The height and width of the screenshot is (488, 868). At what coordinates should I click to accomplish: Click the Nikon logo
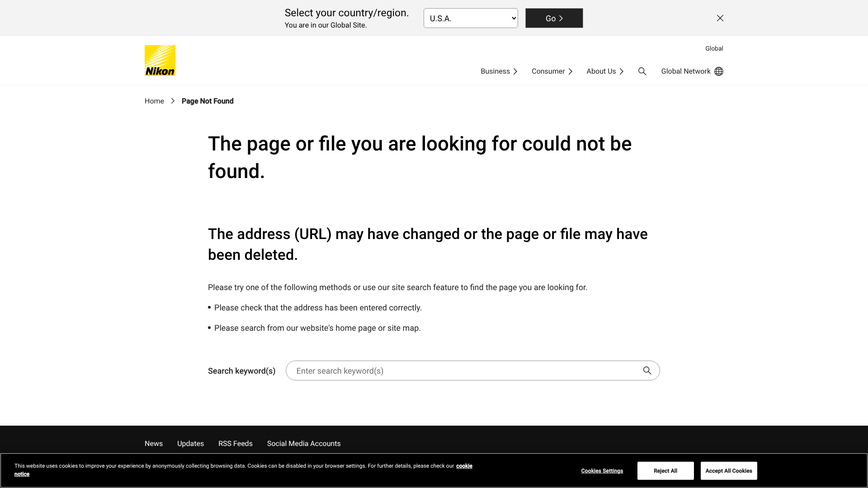[160, 61]
